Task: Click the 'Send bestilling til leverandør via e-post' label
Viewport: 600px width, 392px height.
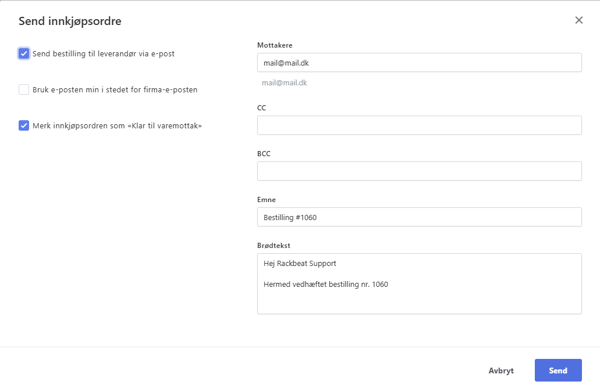Action: point(103,54)
